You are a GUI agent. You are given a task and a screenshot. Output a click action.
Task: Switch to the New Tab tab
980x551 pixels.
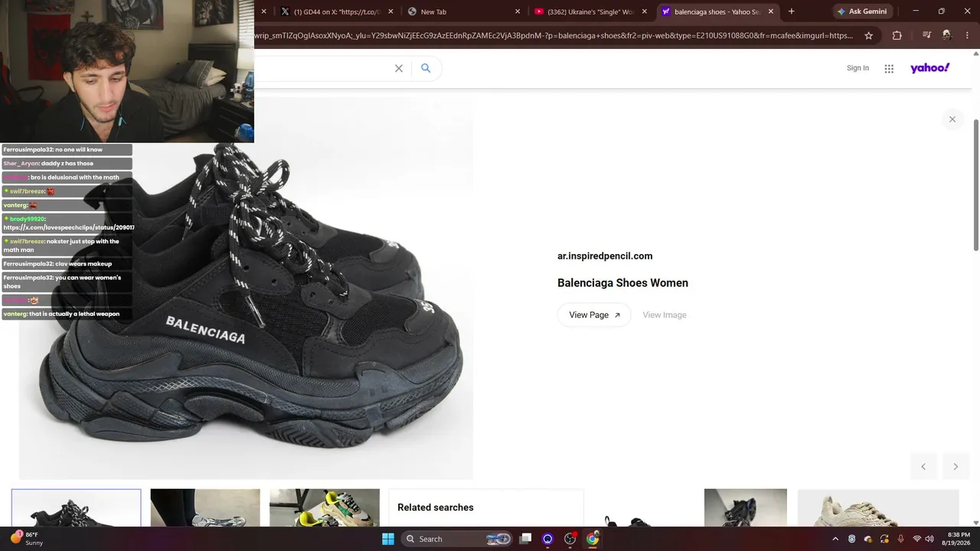pos(464,11)
